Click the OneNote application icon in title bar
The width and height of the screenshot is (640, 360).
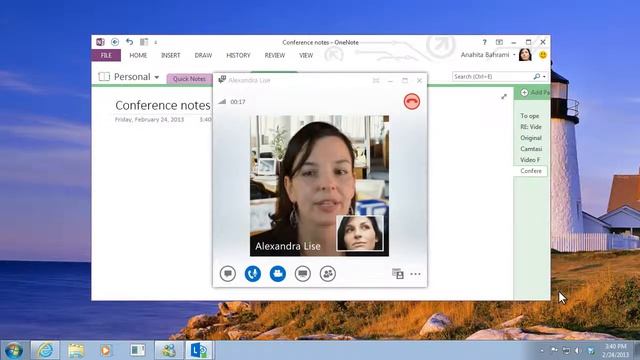[x=100, y=42]
